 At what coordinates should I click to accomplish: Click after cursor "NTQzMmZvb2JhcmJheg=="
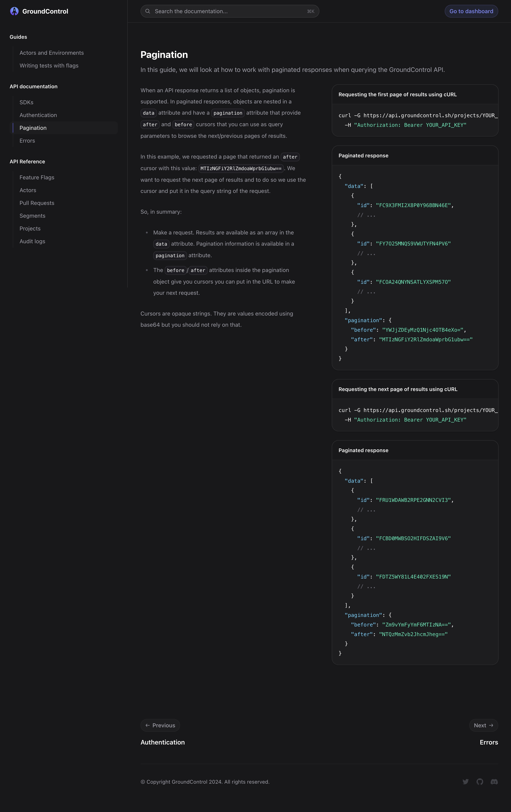[x=413, y=635]
